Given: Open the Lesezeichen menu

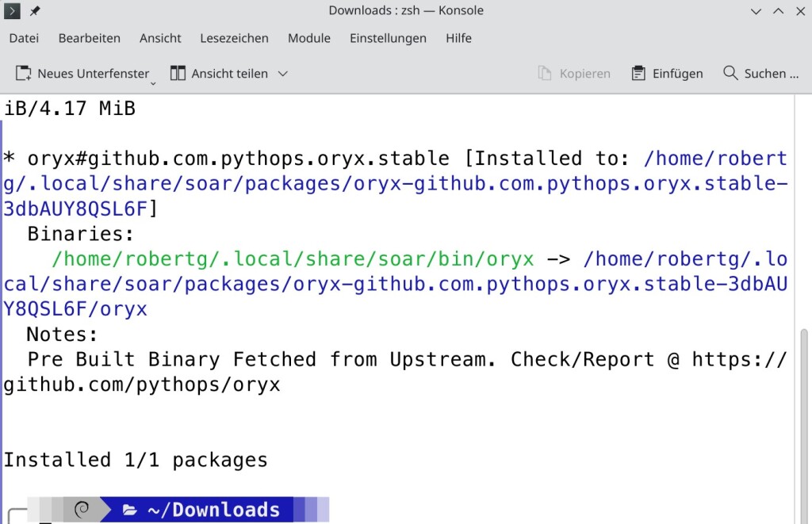Looking at the screenshot, I should [234, 38].
